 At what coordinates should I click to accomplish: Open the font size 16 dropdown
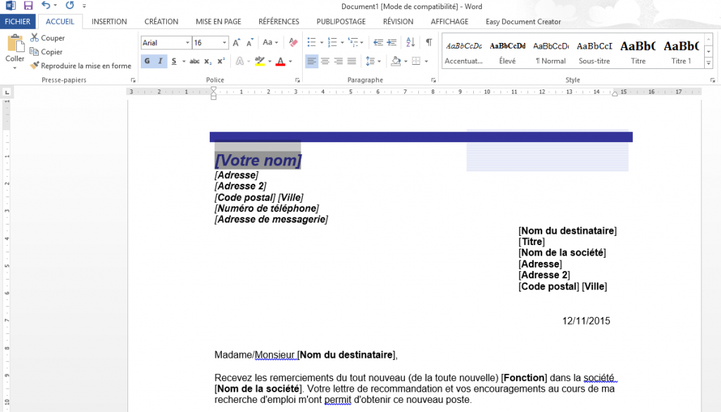pyautogui.click(x=224, y=43)
